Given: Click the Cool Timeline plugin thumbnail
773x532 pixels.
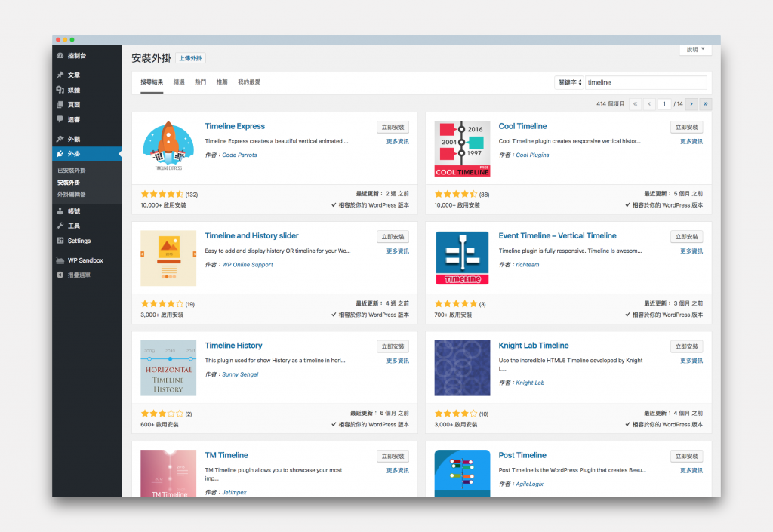Looking at the screenshot, I should (463, 148).
